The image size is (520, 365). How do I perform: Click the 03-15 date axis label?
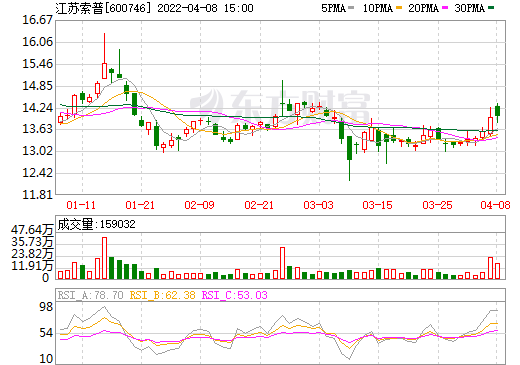click(378, 205)
